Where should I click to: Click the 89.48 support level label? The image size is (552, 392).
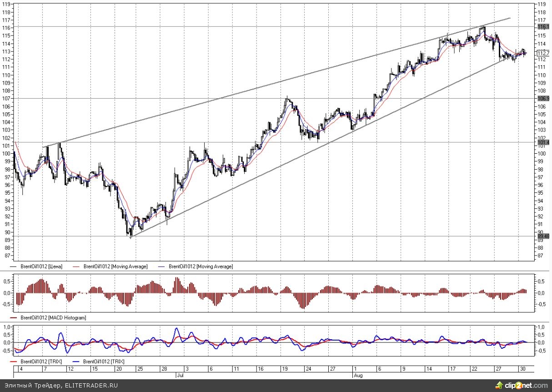543,236
